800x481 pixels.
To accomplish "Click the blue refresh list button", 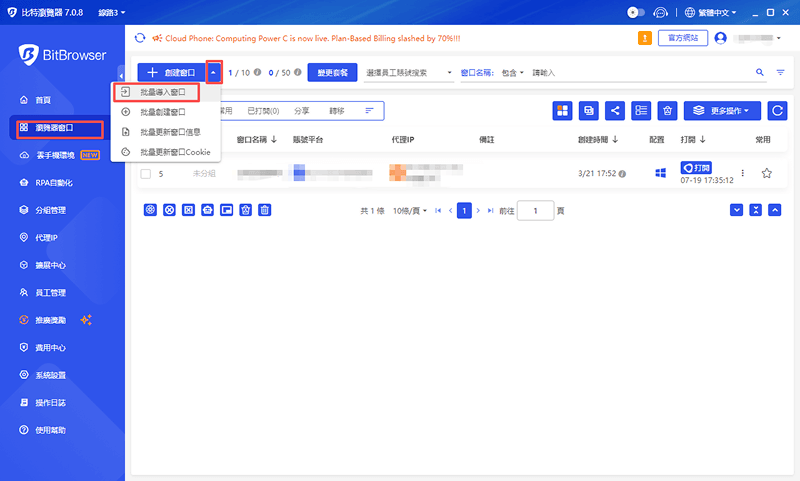I will (776, 111).
